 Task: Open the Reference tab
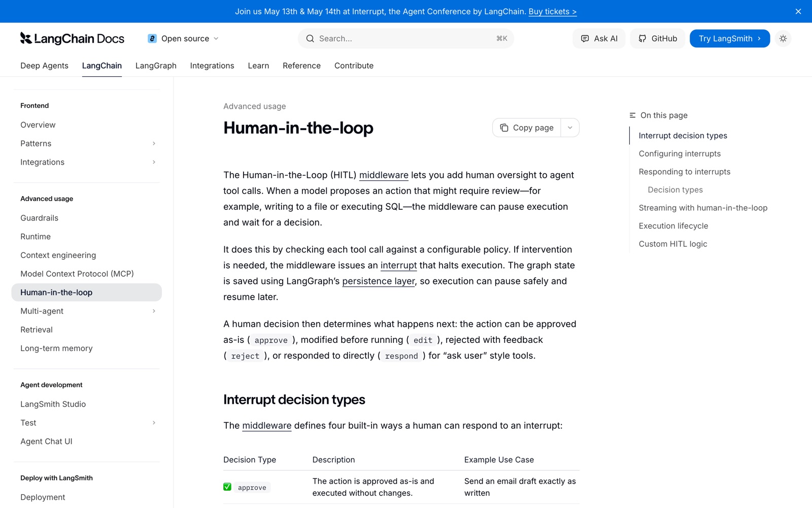pyautogui.click(x=301, y=66)
